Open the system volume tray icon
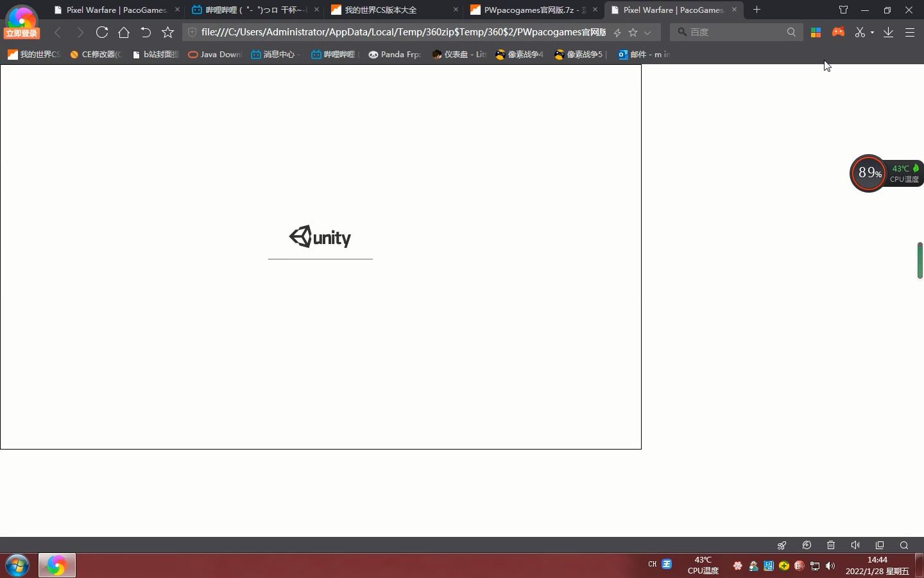The width and height of the screenshot is (924, 578). coord(830,566)
